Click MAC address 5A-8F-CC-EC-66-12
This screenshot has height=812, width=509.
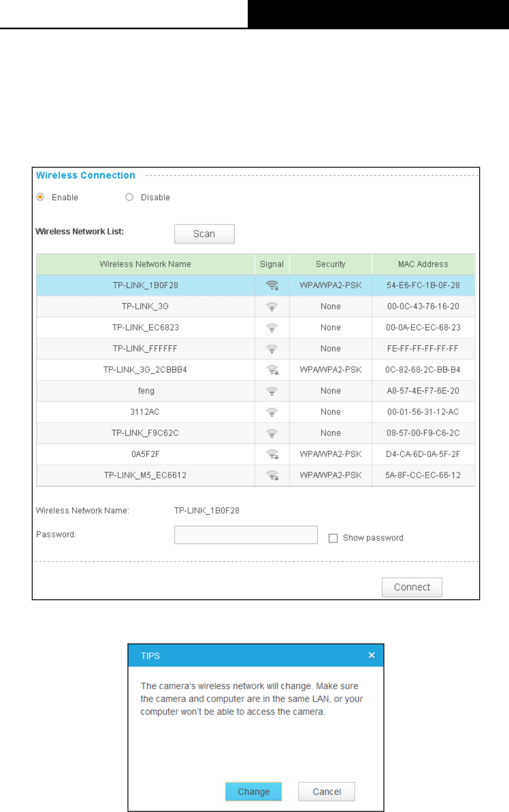point(423,475)
